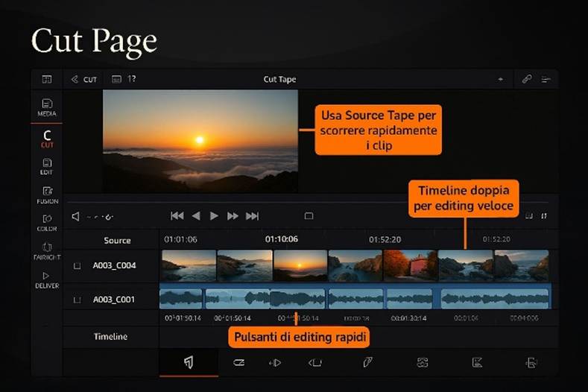Toggle the A003_C004 track checkbox

point(77,265)
